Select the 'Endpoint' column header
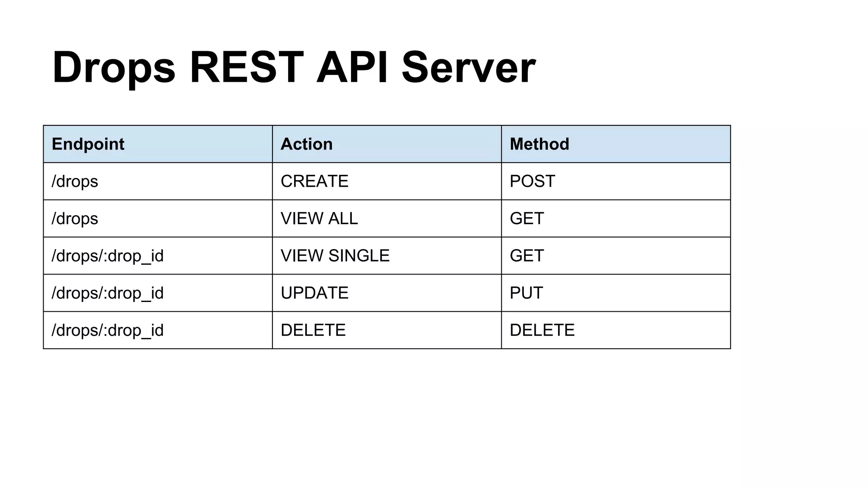 pyautogui.click(x=158, y=144)
